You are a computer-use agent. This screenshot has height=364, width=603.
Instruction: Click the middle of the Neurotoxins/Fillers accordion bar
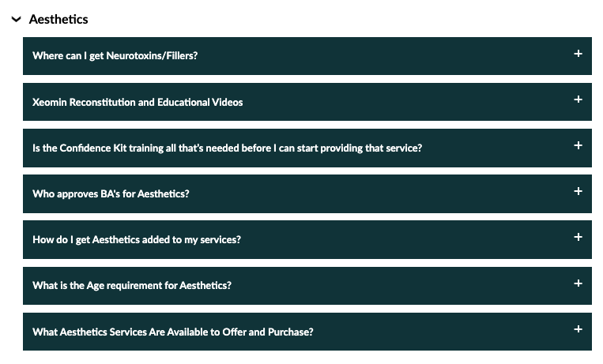(307, 56)
